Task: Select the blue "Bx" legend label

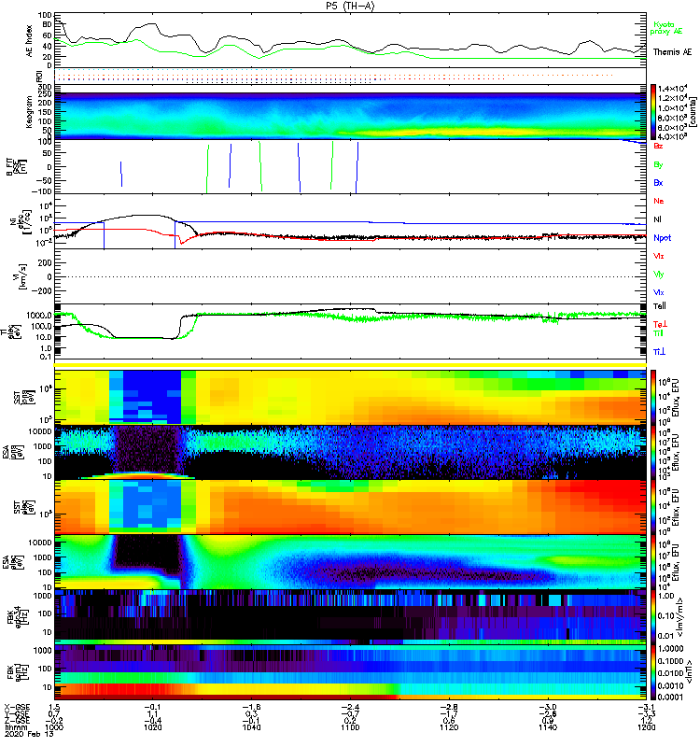Action: 658,183
